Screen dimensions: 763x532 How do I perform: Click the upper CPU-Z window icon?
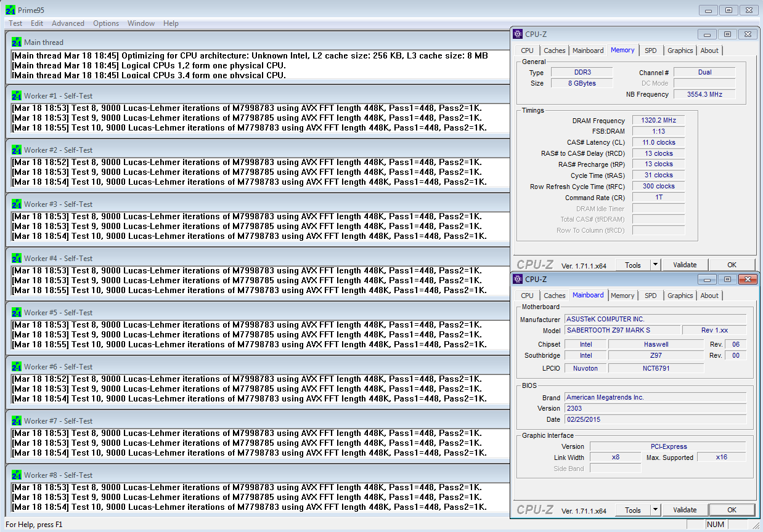[x=518, y=34]
